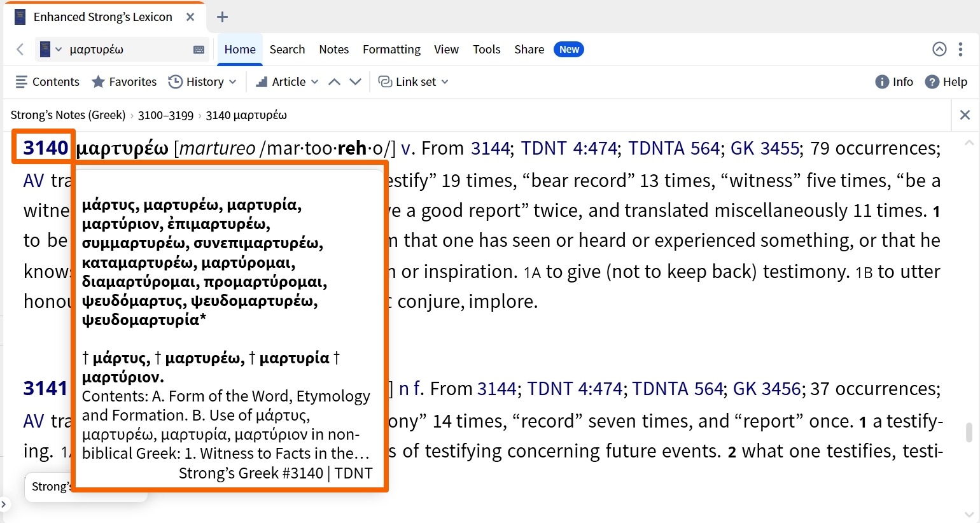Viewport: 980px width, 523px height.
Task: Click Strong's number 3141 heading
Action: (45, 388)
